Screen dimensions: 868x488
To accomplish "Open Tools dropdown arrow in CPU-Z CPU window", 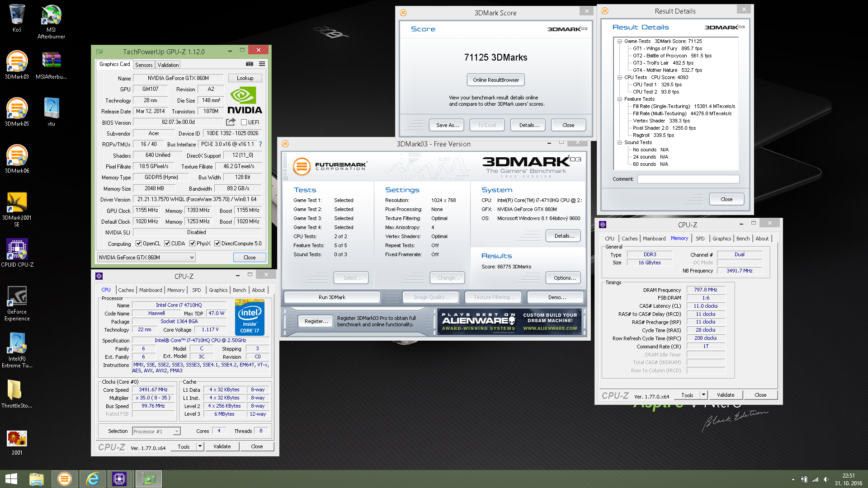I will coord(200,446).
